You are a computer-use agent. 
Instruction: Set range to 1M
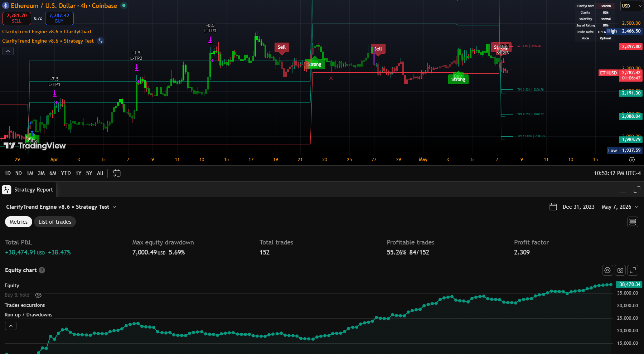click(30, 173)
